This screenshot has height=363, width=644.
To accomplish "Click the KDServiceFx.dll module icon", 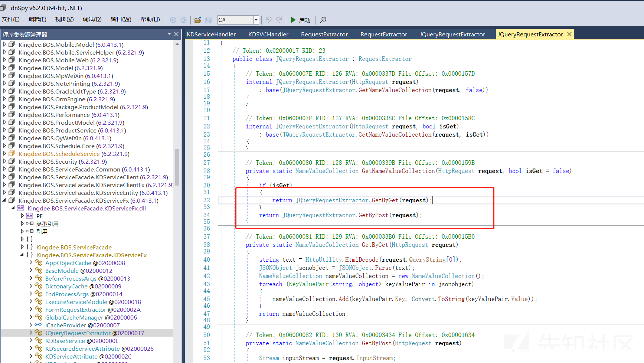I will click(x=21, y=208).
